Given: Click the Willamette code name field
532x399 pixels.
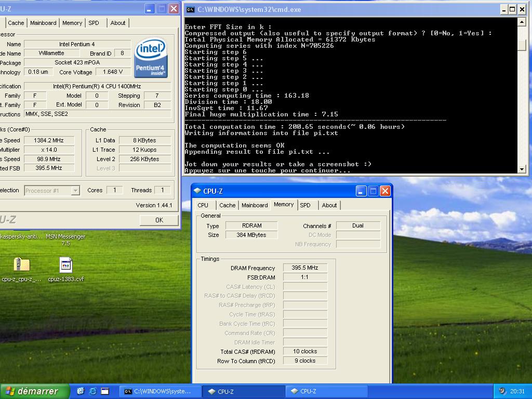Looking at the screenshot, I should point(51,54).
